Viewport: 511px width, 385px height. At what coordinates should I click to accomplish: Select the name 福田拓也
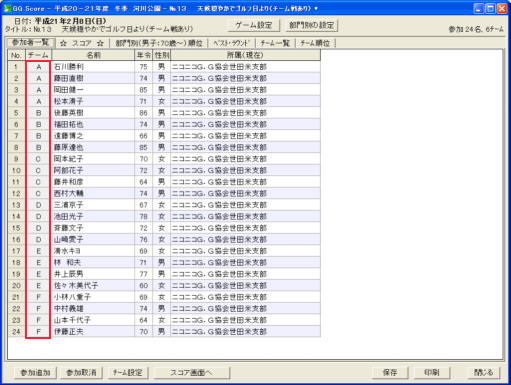point(69,124)
